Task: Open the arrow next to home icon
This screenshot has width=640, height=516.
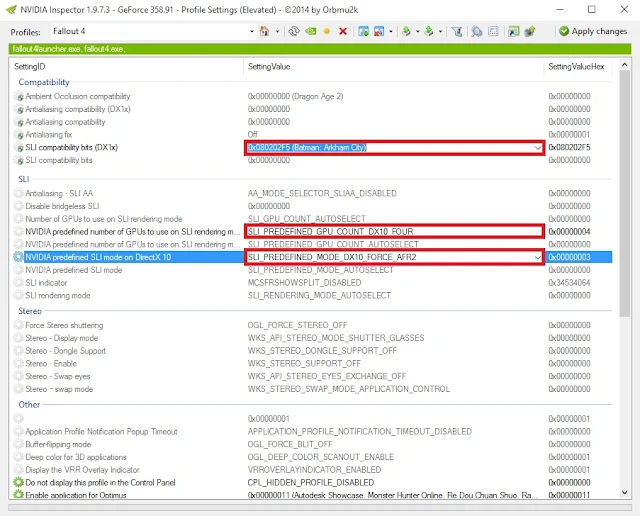Action: [x=278, y=31]
